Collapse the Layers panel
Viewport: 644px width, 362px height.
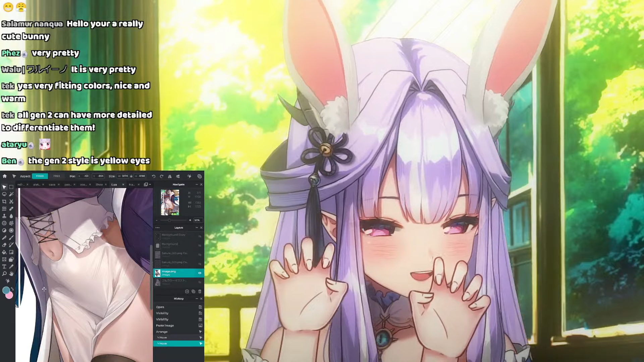pos(197,228)
